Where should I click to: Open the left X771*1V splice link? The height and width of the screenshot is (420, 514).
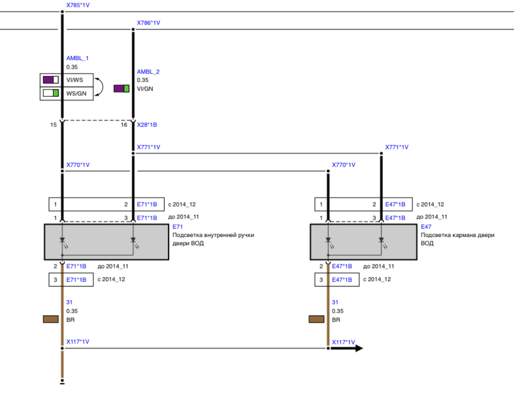(148, 147)
